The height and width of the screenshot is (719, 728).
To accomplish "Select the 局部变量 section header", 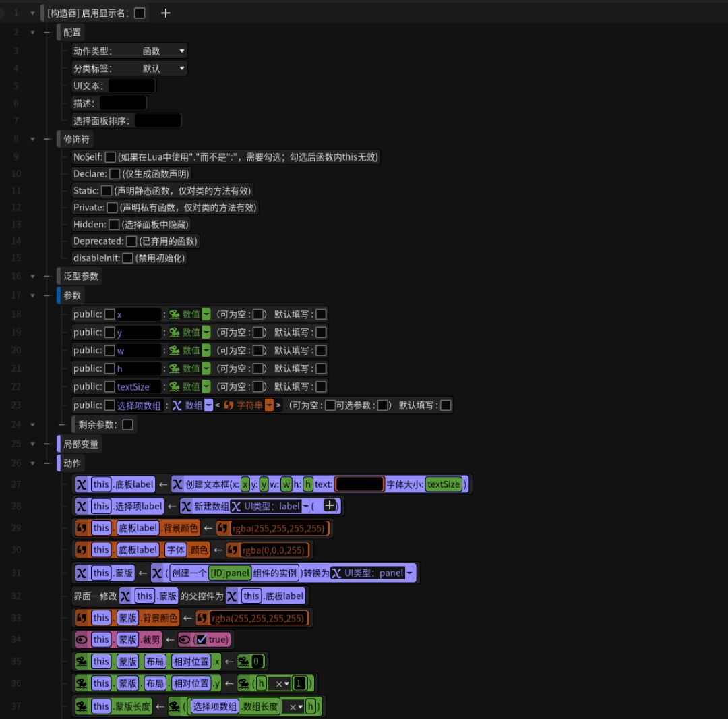I will click(81, 444).
